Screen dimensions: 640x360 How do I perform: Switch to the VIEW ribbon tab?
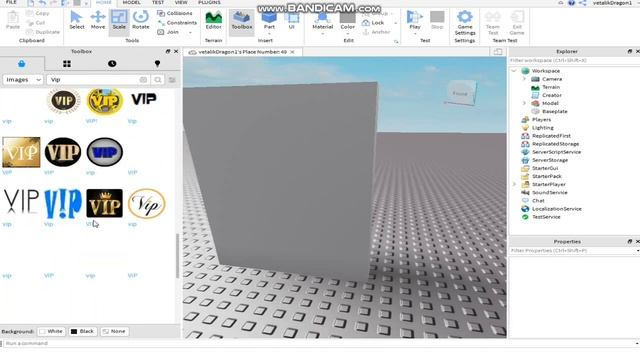(181, 2)
